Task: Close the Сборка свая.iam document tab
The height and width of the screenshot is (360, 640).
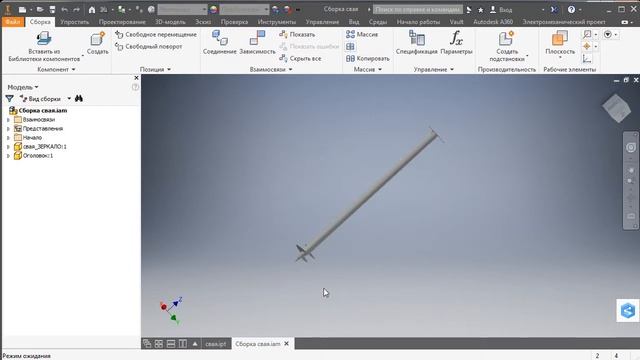Action: tap(287, 344)
